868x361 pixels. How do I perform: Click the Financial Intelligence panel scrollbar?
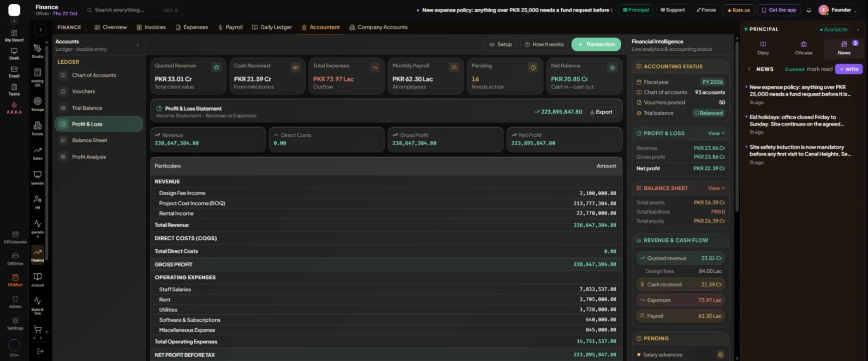[x=737, y=127]
